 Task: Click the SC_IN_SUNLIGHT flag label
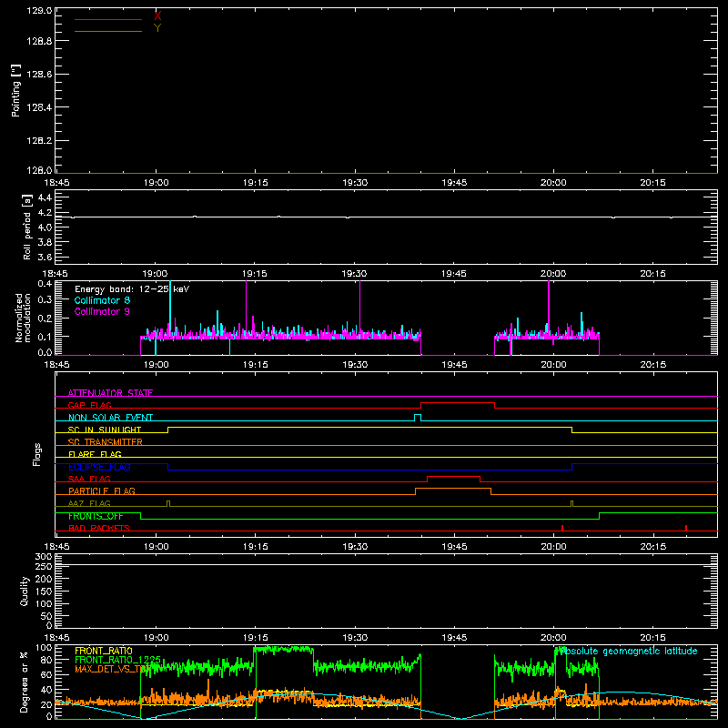point(105,430)
